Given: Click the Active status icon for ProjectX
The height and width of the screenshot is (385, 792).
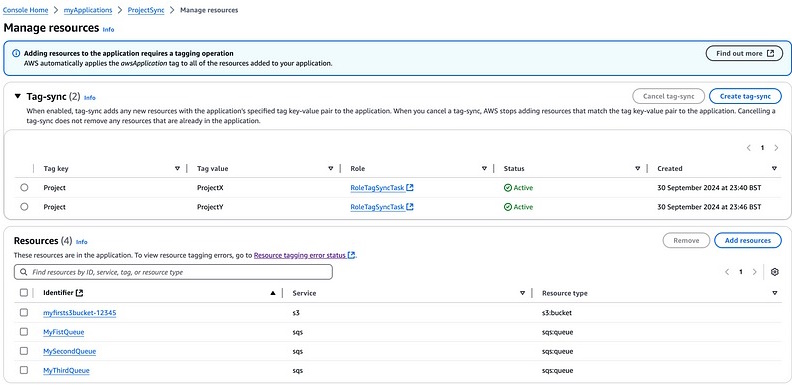Looking at the screenshot, I should (508, 187).
